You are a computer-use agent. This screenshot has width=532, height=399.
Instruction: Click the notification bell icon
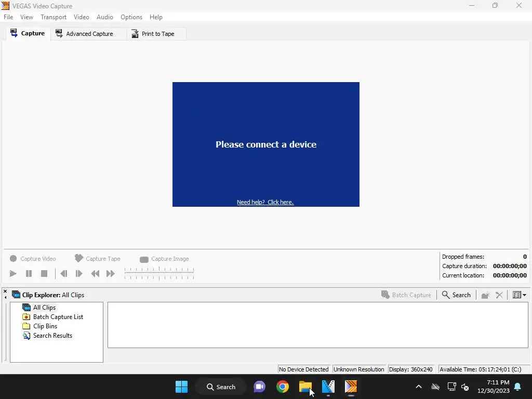click(518, 387)
